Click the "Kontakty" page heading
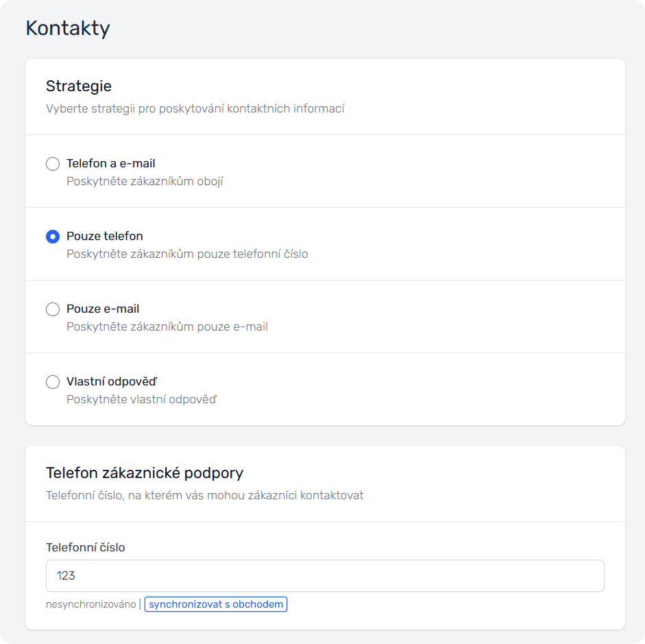 click(x=68, y=29)
